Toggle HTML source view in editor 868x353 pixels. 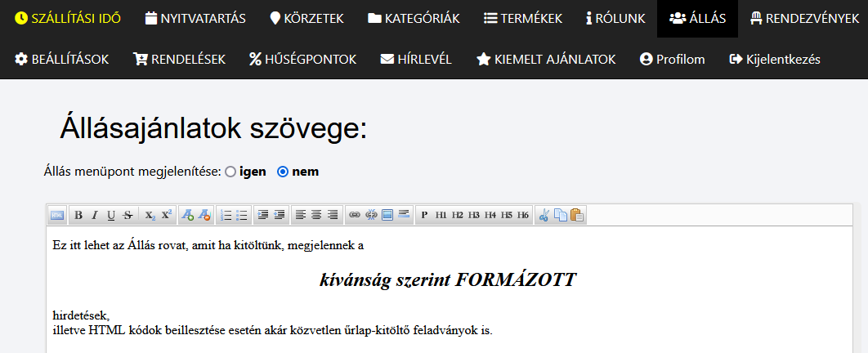[x=57, y=215]
